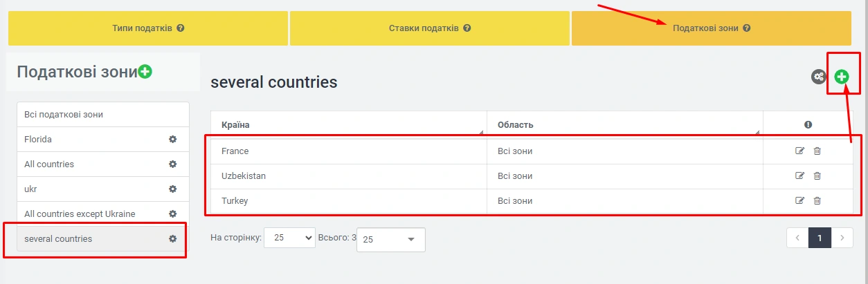Open the gear settings for ukr zone
The width and height of the screenshot is (868, 284).
(173, 189)
